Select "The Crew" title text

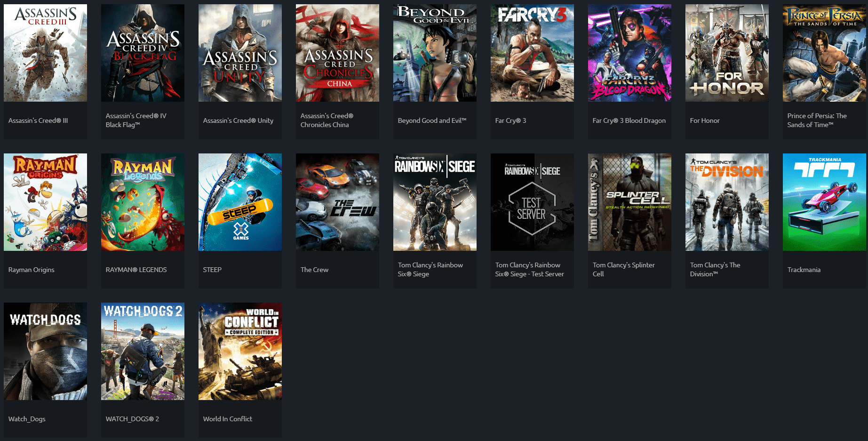click(314, 270)
